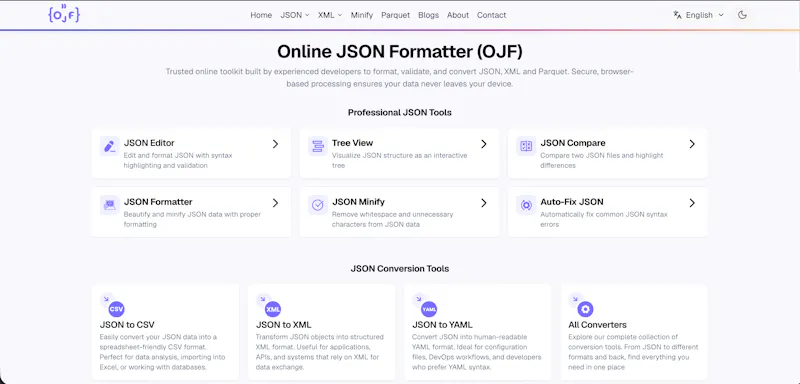Click the JSON Formatter icon
Image resolution: width=800 pixels, height=384 pixels.
pos(109,205)
